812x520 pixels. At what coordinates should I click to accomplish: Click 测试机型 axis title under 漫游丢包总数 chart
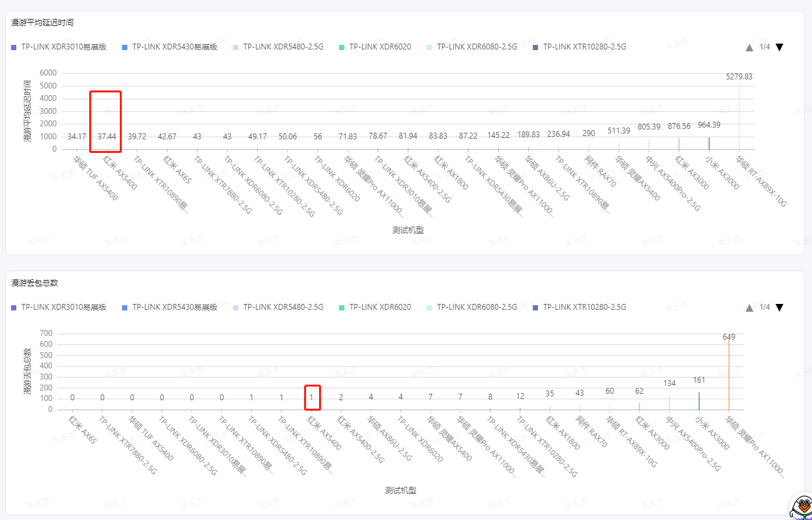pyautogui.click(x=400, y=491)
